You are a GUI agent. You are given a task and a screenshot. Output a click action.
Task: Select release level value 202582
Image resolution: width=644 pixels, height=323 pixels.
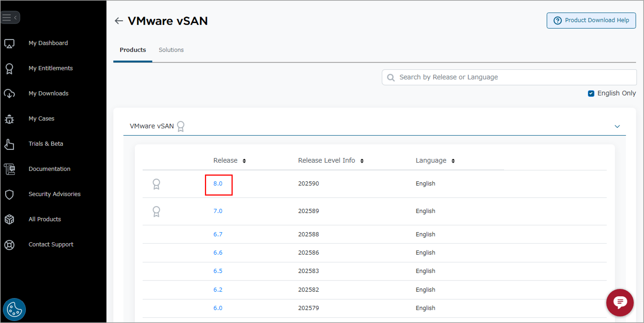(x=308, y=290)
